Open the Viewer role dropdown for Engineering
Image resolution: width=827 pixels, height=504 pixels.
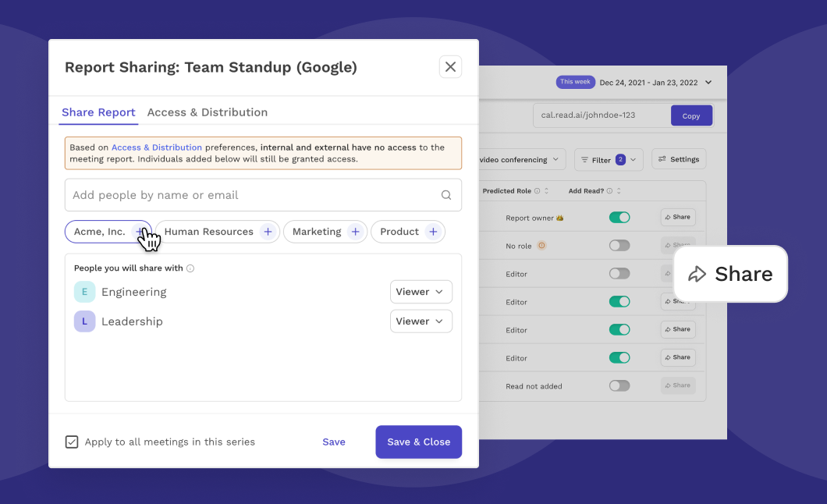click(x=421, y=291)
